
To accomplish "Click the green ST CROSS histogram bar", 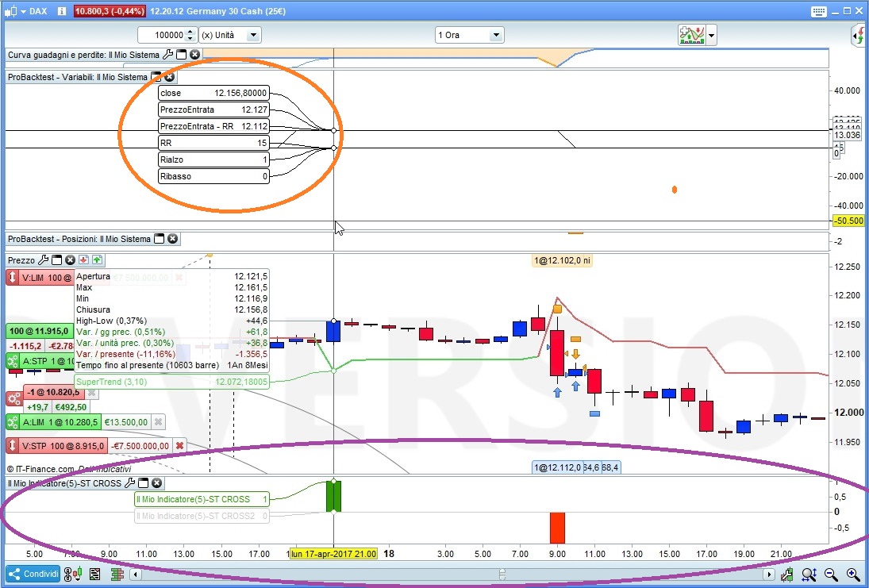I will click(x=333, y=496).
